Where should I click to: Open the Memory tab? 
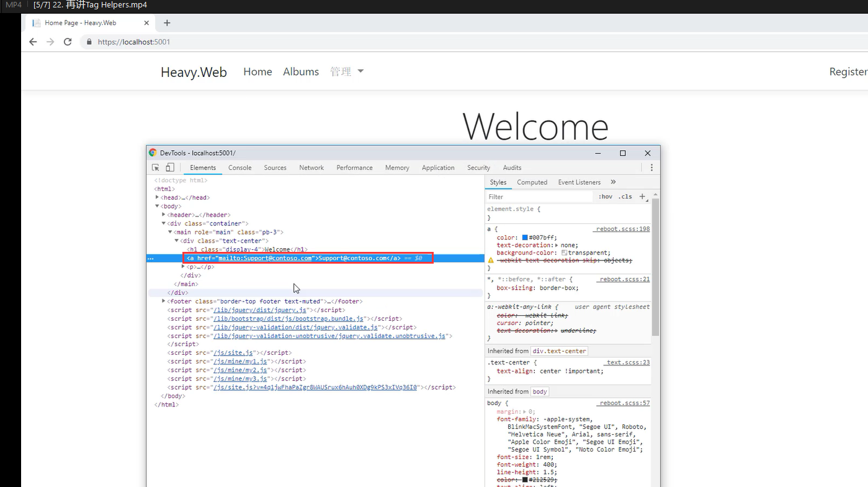click(x=397, y=168)
